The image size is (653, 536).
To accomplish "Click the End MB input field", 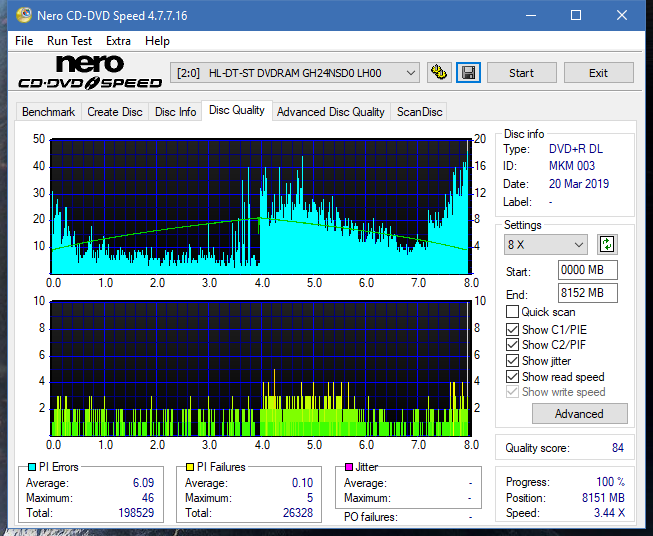I will [587, 293].
